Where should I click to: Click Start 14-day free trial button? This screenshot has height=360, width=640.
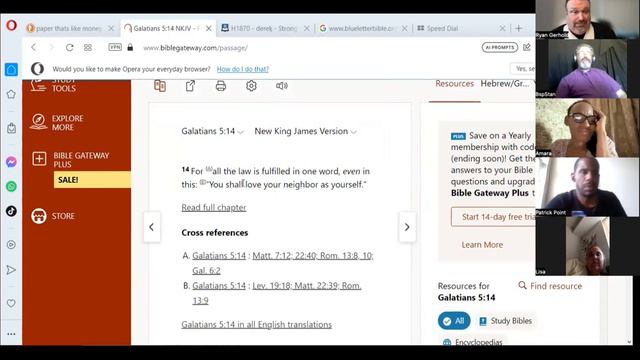[x=493, y=217]
